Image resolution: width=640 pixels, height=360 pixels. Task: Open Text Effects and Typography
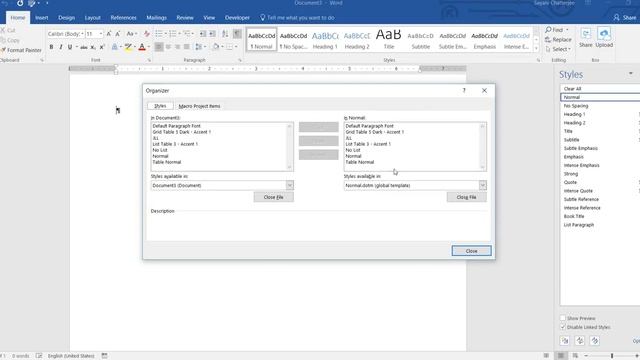(x=115, y=47)
